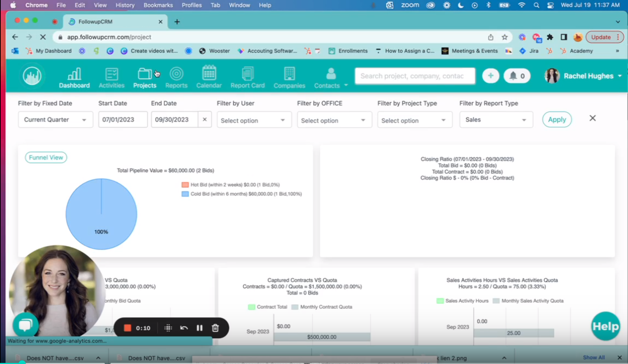
Task: Pause the screen recording
Action: pyautogui.click(x=199, y=328)
